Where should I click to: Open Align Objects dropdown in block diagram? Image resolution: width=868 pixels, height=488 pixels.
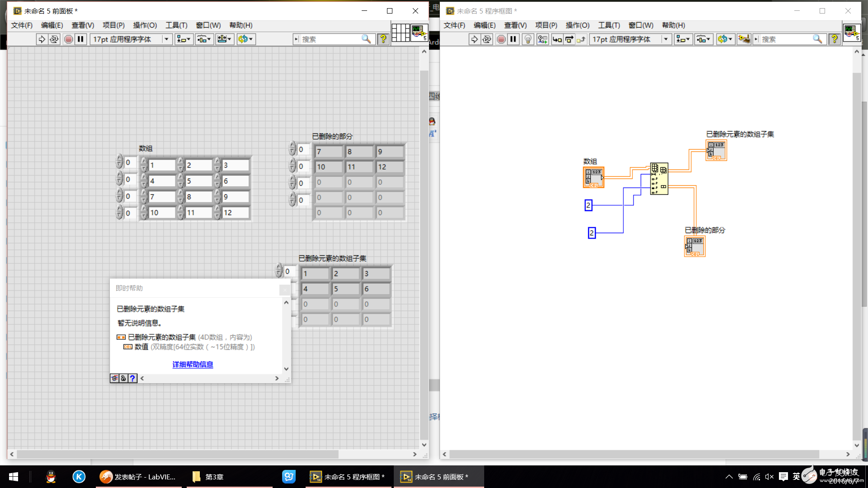[x=683, y=39]
